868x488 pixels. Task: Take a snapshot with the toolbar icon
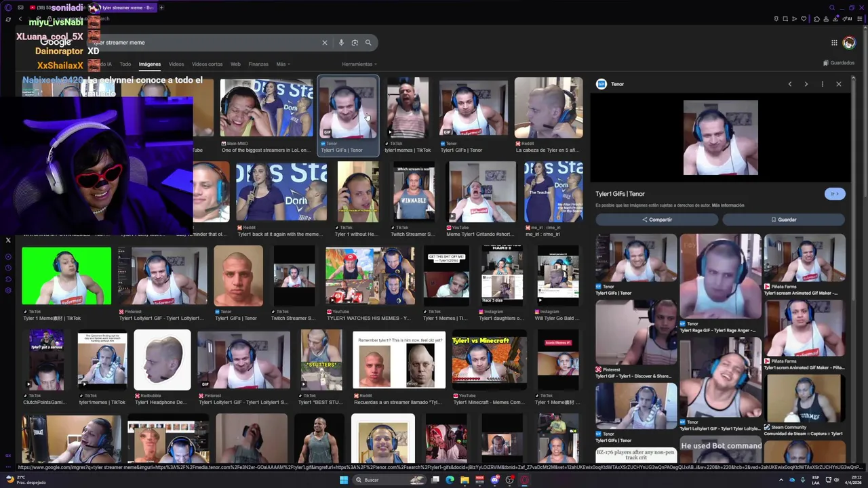point(785,19)
